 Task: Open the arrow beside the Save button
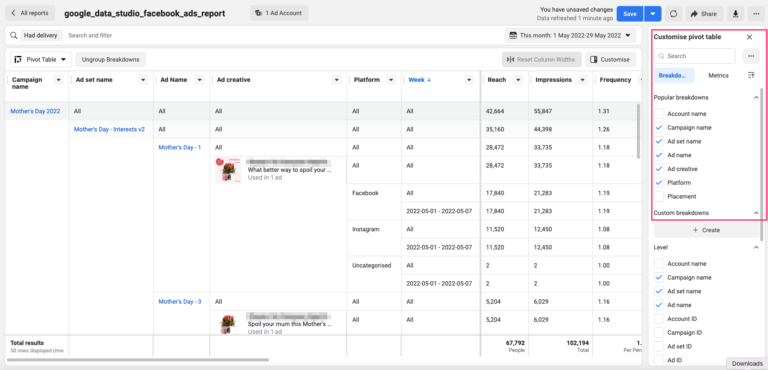pos(653,14)
